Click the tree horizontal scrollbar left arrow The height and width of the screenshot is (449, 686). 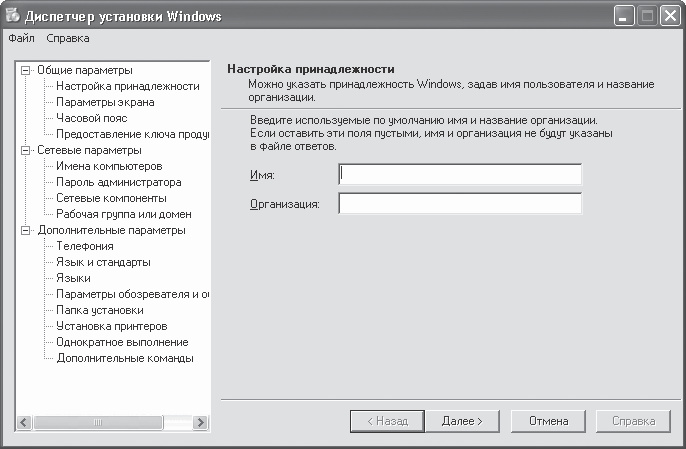click(x=25, y=423)
